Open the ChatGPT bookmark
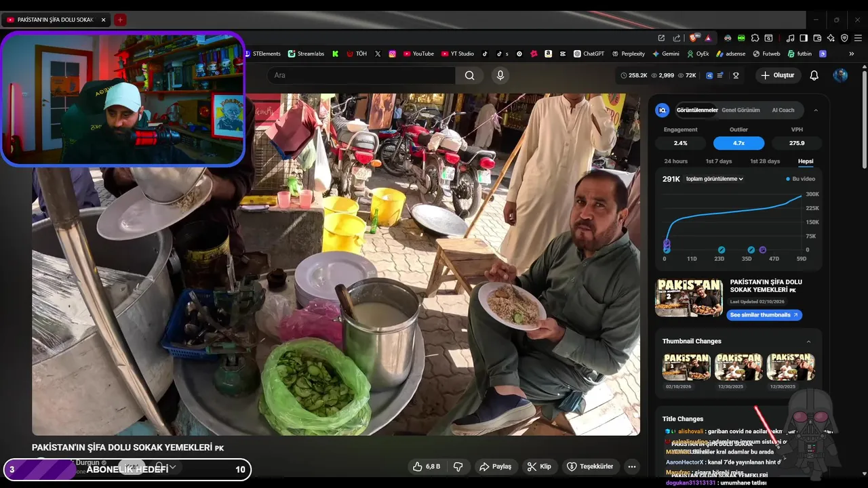 (589, 54)
